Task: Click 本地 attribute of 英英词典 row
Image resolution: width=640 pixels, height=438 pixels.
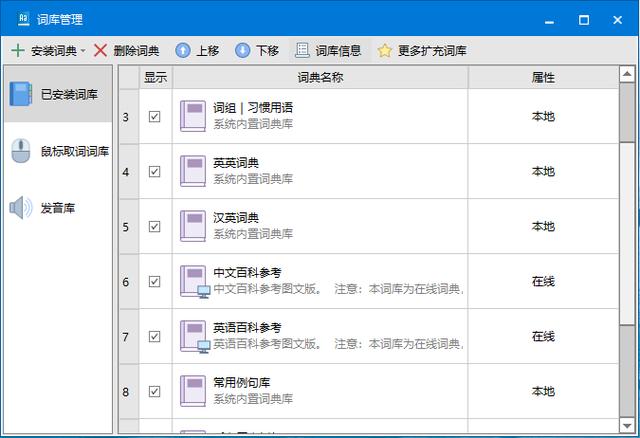Action: (543, 171)
